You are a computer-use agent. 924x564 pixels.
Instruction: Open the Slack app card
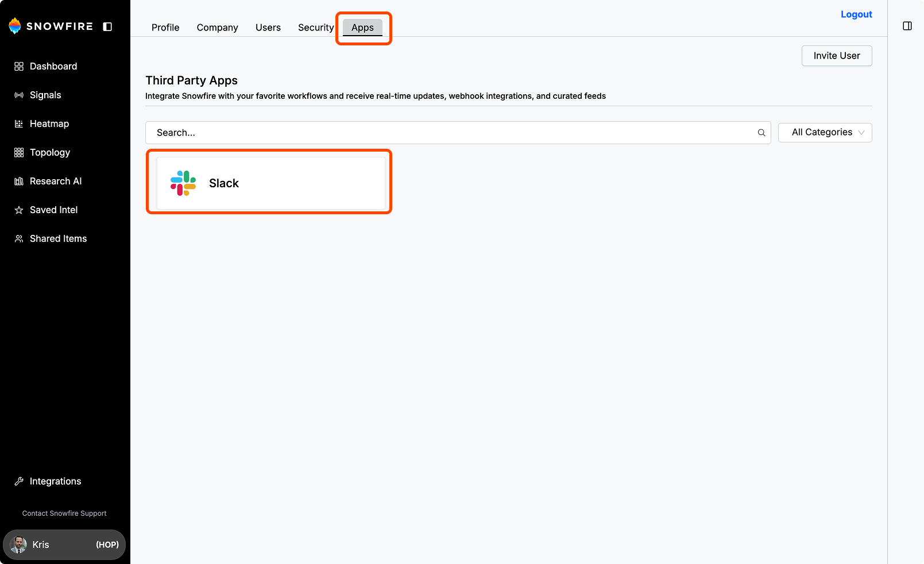pyautogui.click(x=271, y=183)
